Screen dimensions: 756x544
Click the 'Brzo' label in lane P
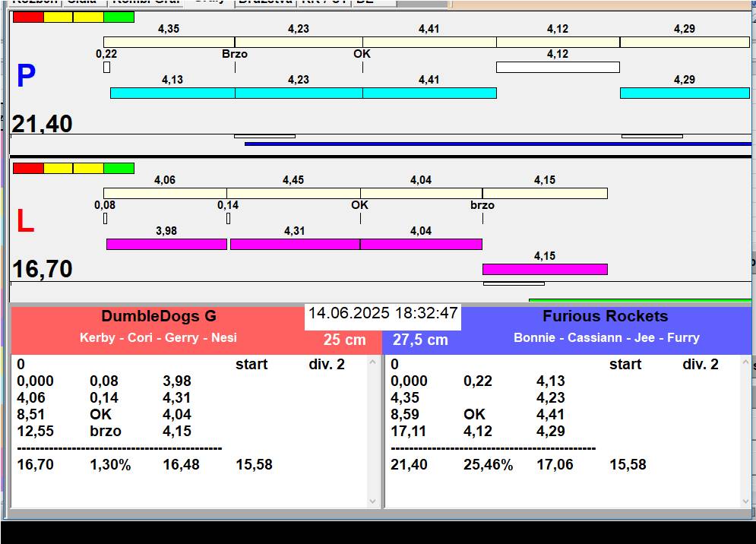[x=234, y=54]
